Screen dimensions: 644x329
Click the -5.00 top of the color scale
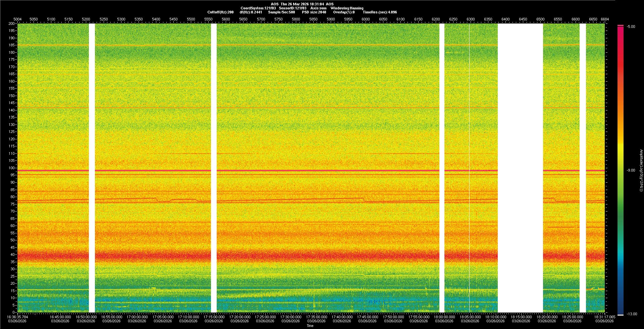click(631, 27)
